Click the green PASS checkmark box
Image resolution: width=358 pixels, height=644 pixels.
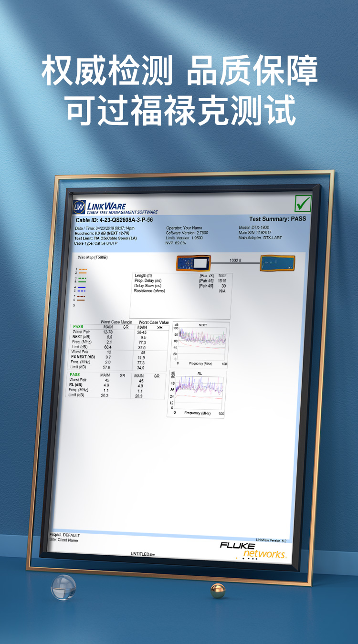[x=302, y=204]
